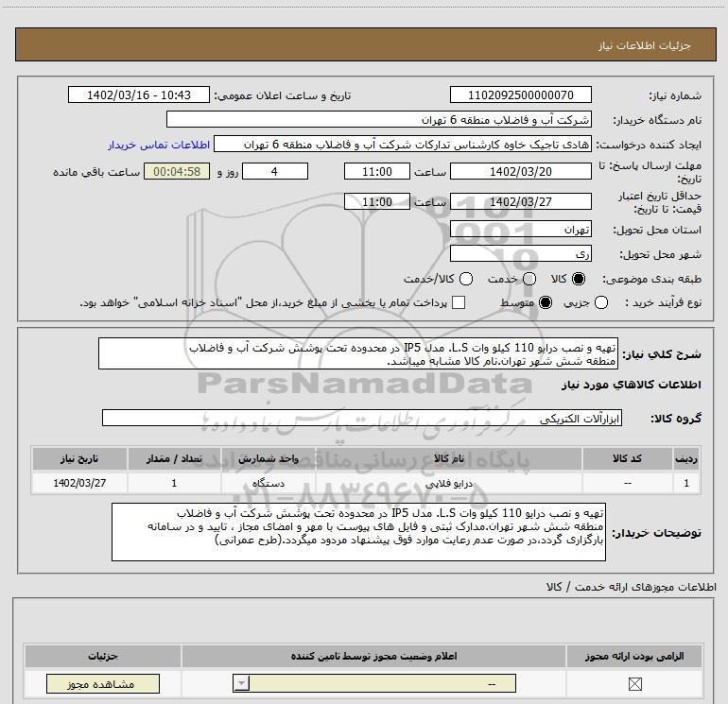Toggle Islamic treasury payment checkbox
The image size is (728, 704).
459,302
